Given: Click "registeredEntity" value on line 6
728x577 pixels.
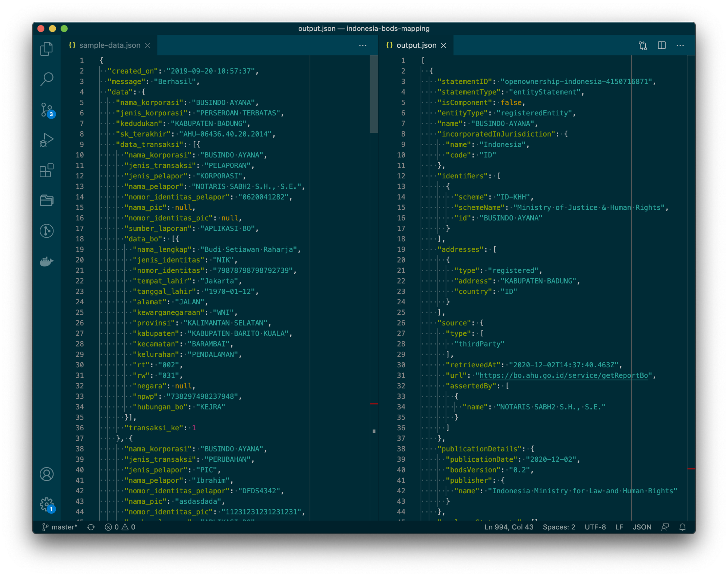Looking at the screenshot, I should click(x=534, y=113).
